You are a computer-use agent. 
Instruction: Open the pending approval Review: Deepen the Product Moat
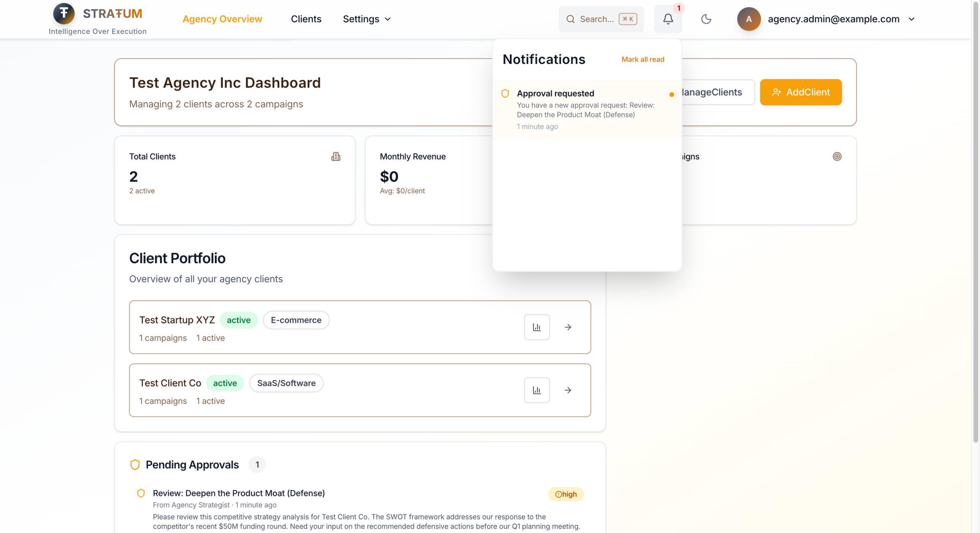pos(238,493)
